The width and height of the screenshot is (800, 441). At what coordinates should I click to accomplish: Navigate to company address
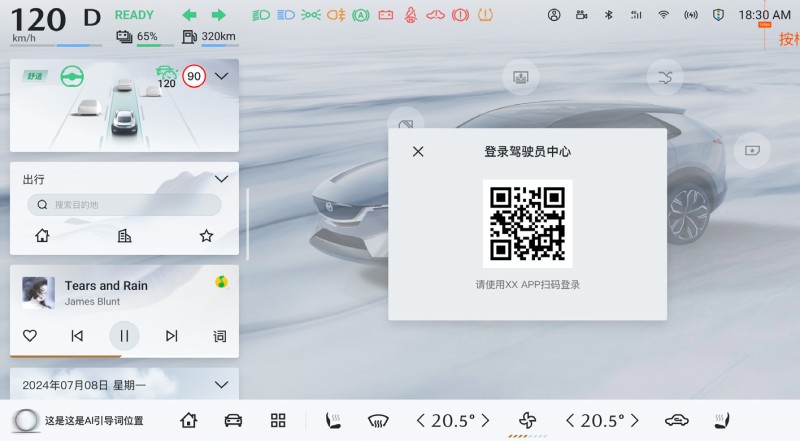pos(124,235)
